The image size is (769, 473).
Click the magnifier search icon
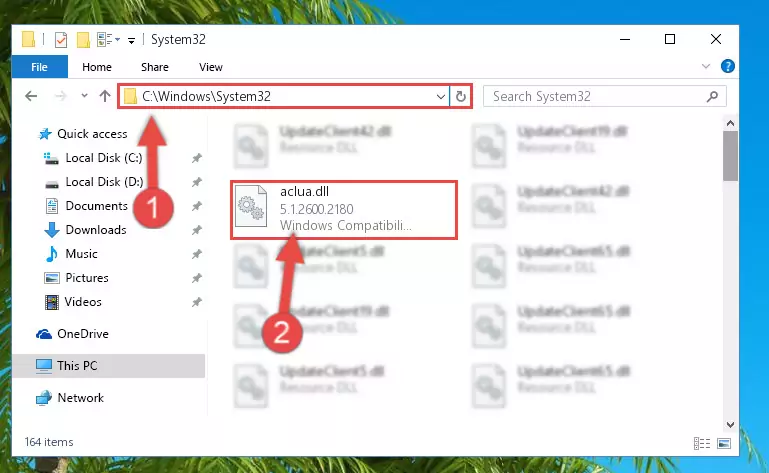point(713,97)
